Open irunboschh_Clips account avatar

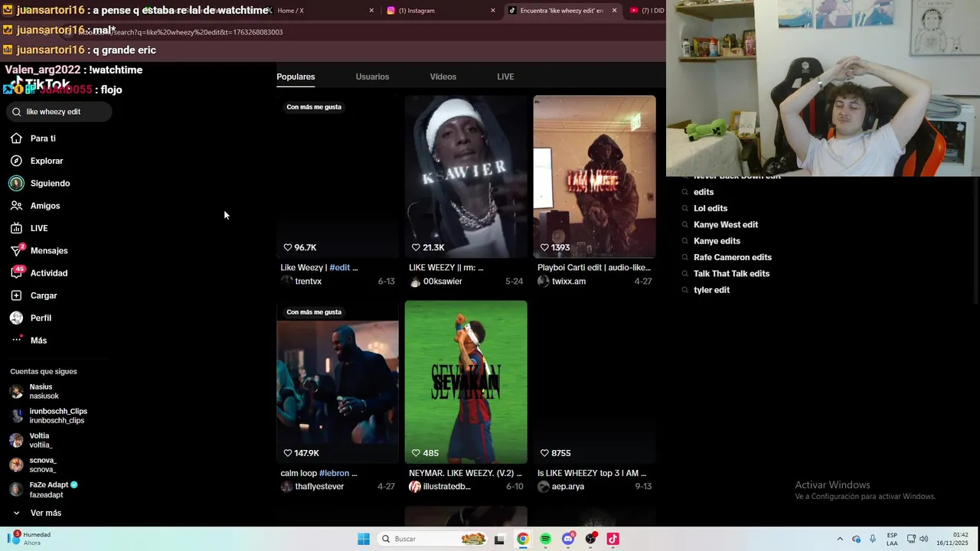tap(16, 416)
